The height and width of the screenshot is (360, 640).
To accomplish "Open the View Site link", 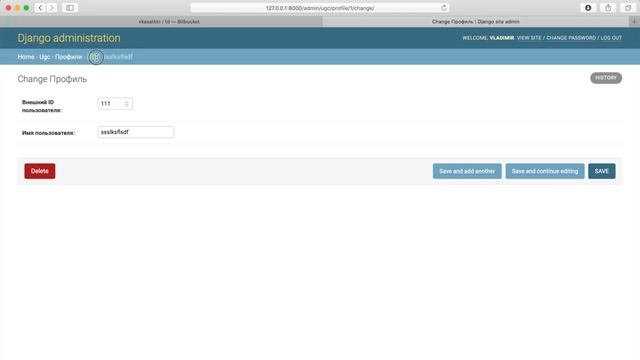I will [x=529, y=38].
